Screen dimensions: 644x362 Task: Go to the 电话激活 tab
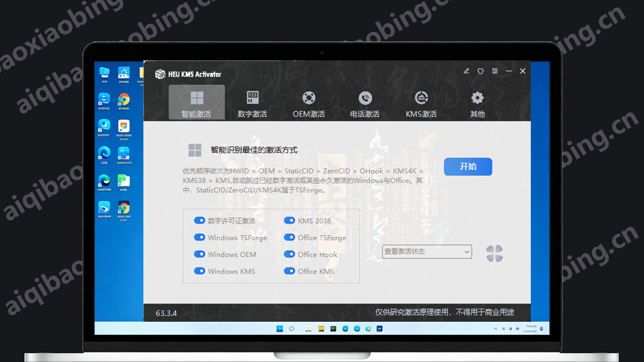tap(365, 102)
